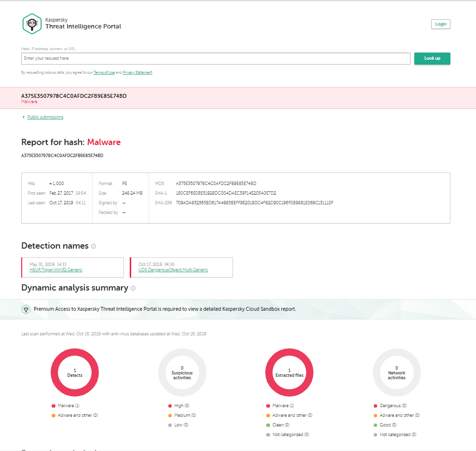Open the Privacy Statement link
The height and width of the screenshot is (451, 476).
[x=137, y=72]
